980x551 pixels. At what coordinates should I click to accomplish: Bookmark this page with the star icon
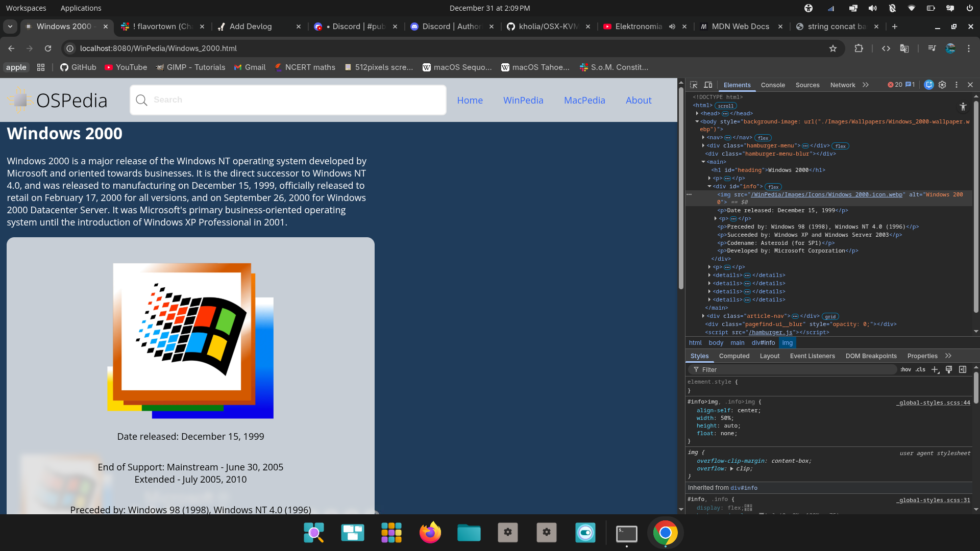pos(833,48)
